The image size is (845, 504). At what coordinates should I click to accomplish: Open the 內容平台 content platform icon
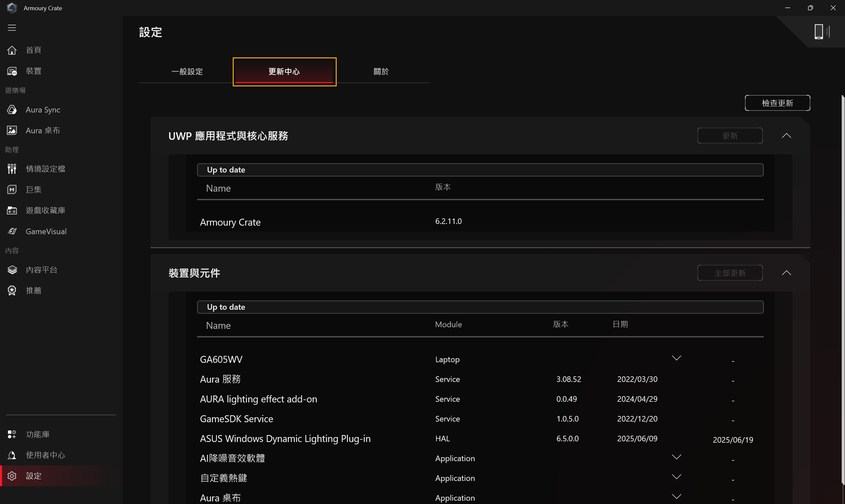[12, 270]
